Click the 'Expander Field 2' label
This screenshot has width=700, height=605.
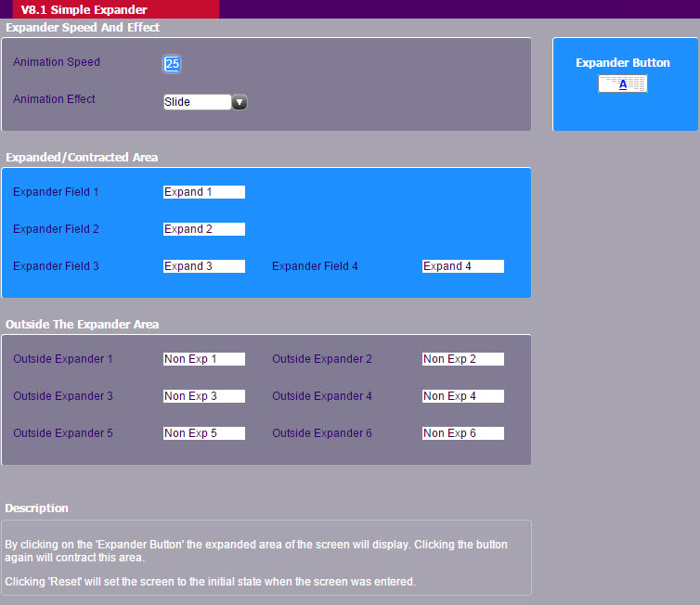pyautogui.click(x=56, y=229)
